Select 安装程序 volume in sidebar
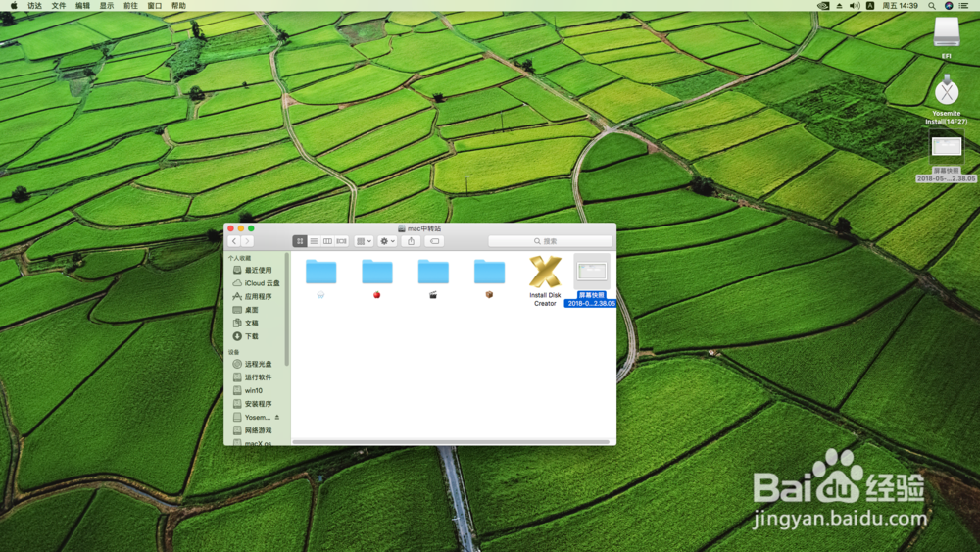980x552 pixels. 258,404
